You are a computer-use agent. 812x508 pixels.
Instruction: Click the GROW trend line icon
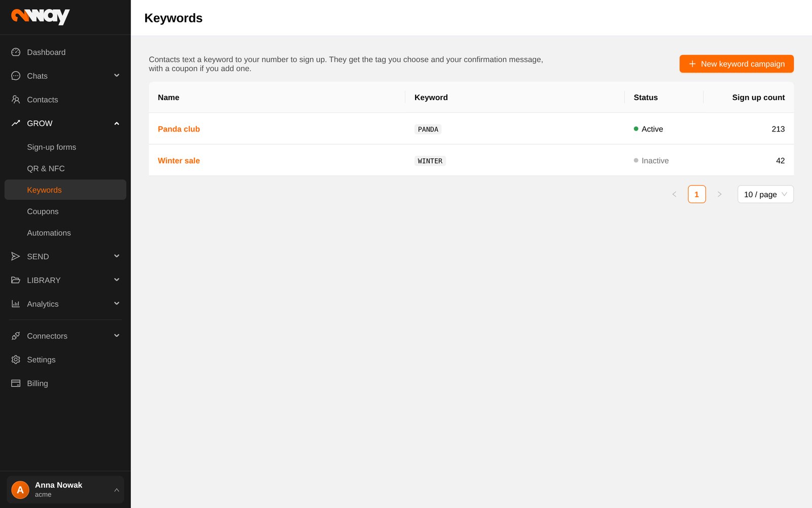[16, 123]
